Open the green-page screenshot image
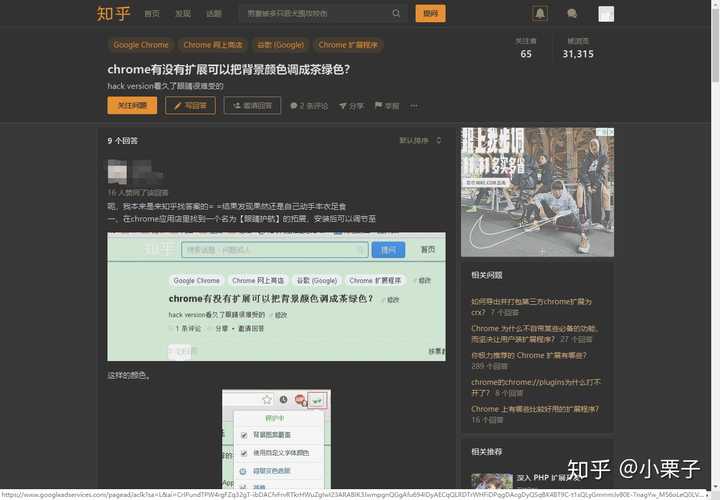The image size is (720, 500). tap(276, 297)
